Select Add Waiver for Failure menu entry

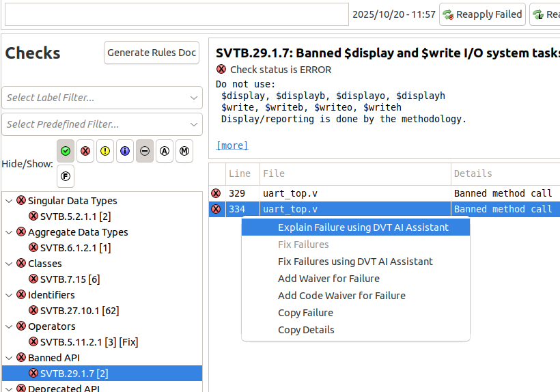(328, 279)
